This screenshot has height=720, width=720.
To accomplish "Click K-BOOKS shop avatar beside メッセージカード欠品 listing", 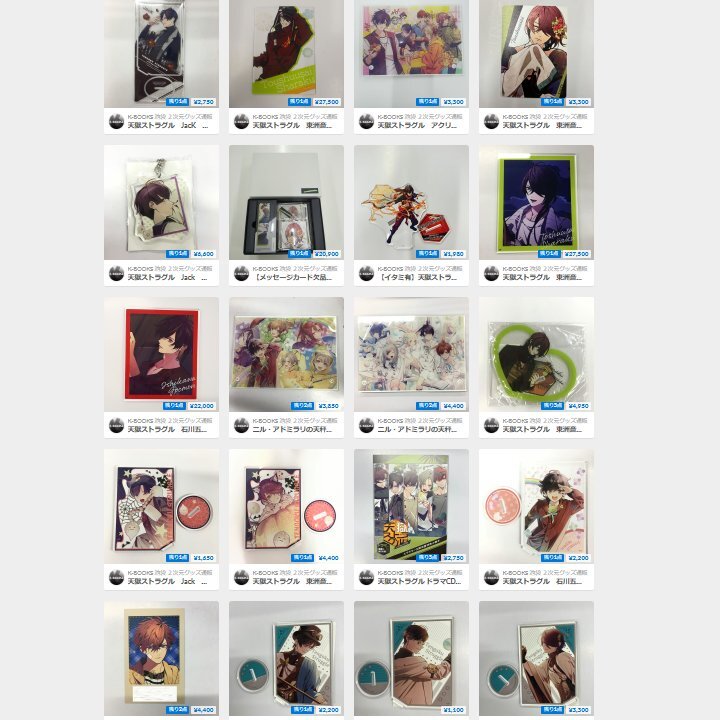I will [x=242, y=273].
